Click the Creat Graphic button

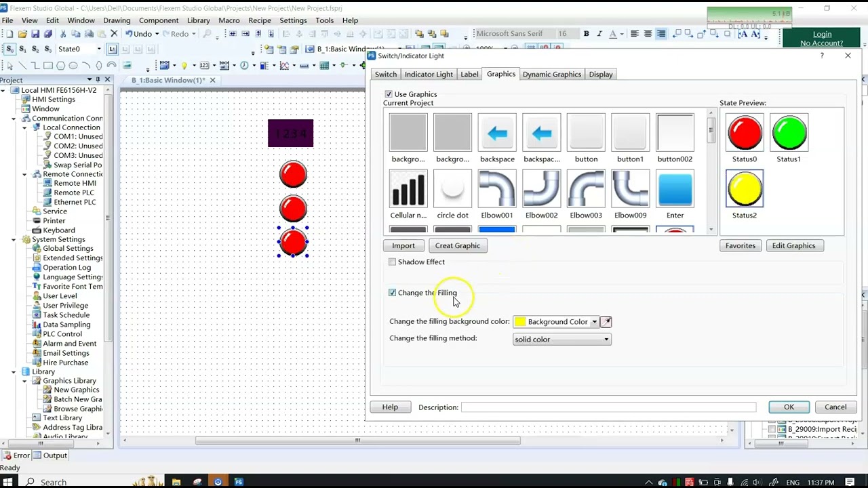tap(458, 246)
